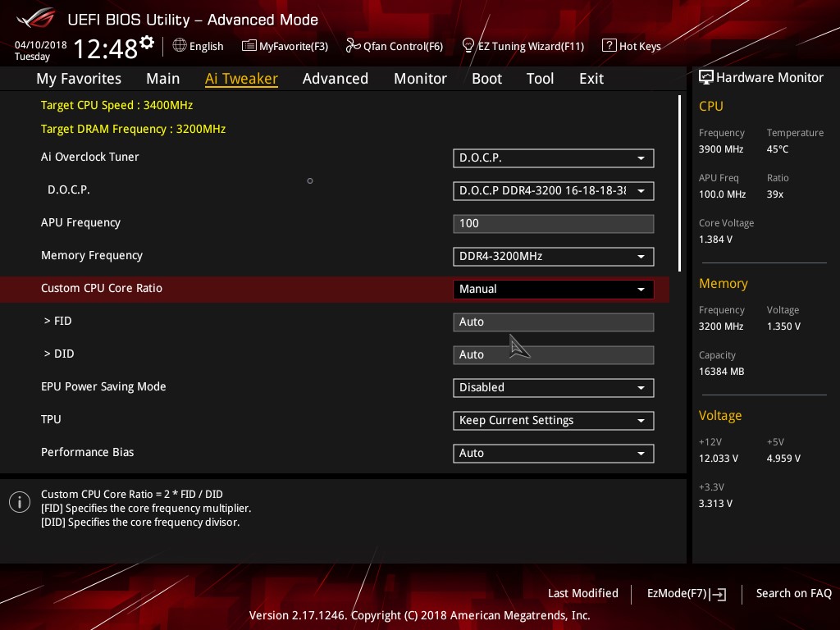
Task: Open the Performance Bias dropdown
Action: point(553,453)
